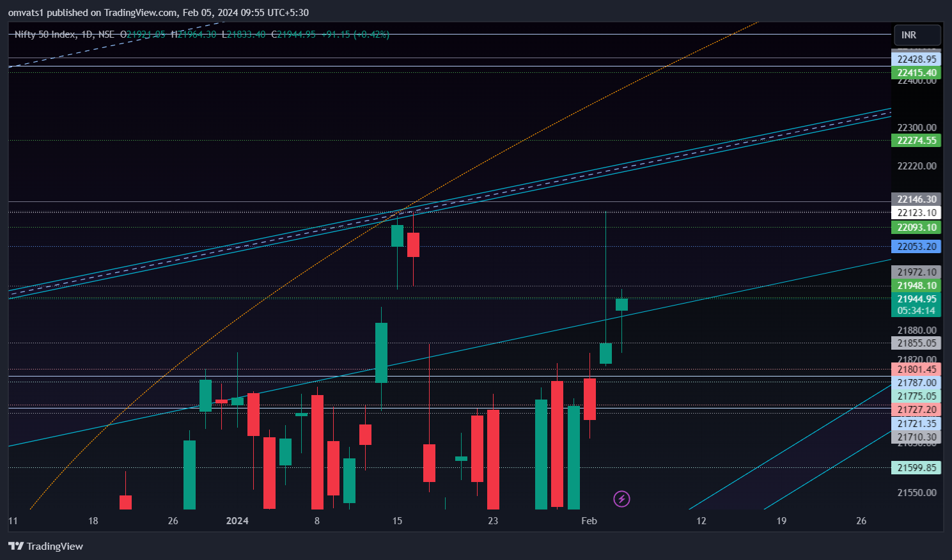Click the 22220.00 price axis value
This screenshot has height=560, width=952.
[x=917, y=166]
